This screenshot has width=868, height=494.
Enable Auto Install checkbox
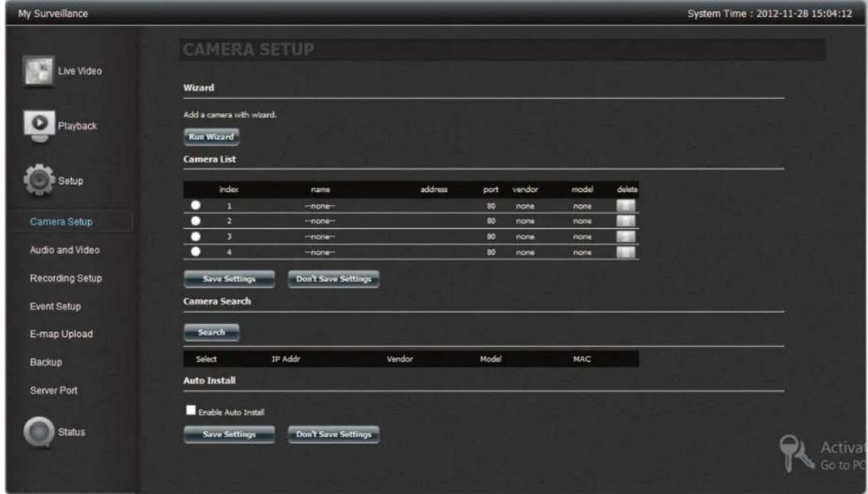[190, 410]
